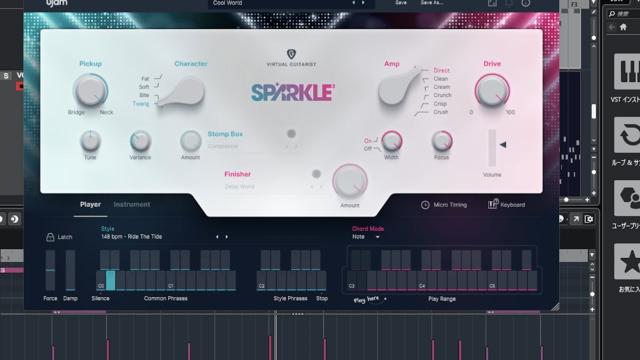640x360 pixels.
Task: Switch Amp width to On
Action: point(368,141)
